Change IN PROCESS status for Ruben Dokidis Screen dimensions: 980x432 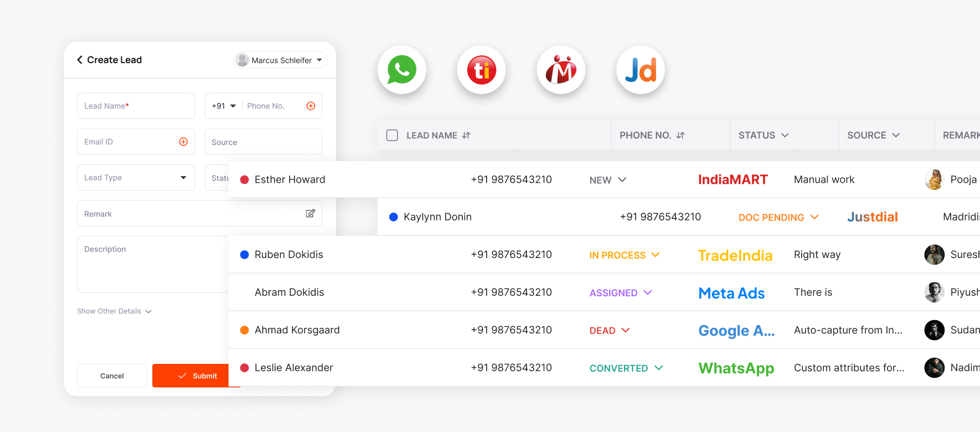[625, 255]
